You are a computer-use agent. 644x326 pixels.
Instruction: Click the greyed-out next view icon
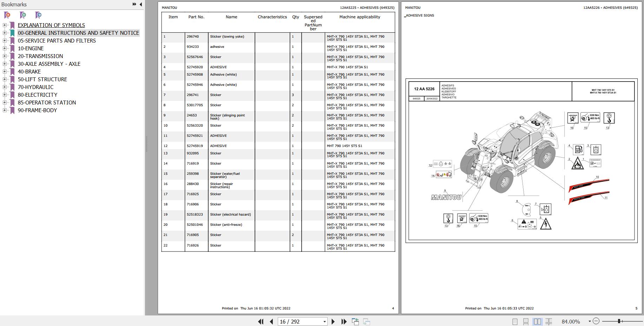(x=366, y=321)
